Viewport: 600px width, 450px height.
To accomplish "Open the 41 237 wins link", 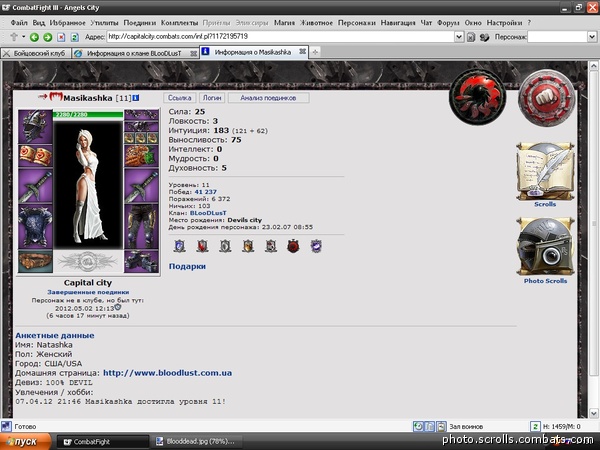I will [x=205, y=192].
